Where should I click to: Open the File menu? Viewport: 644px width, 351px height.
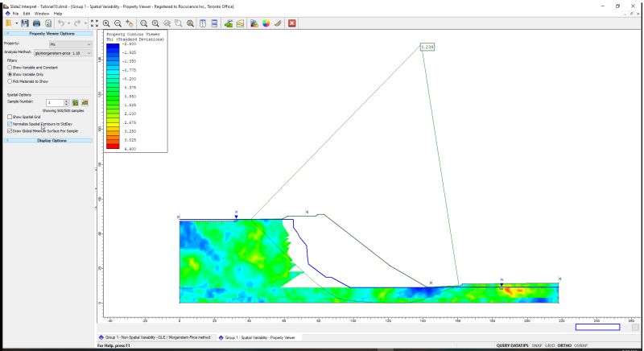coord(15,14)
